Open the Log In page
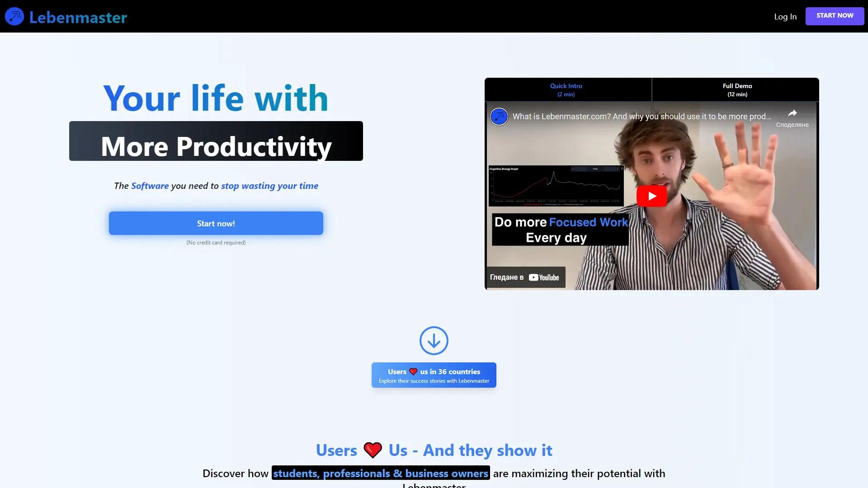868x488 pixels. [785, 16]
